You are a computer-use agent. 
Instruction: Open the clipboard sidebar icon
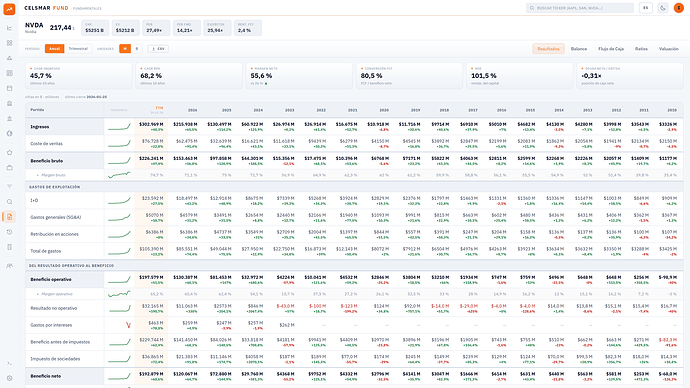coord(9,247)
